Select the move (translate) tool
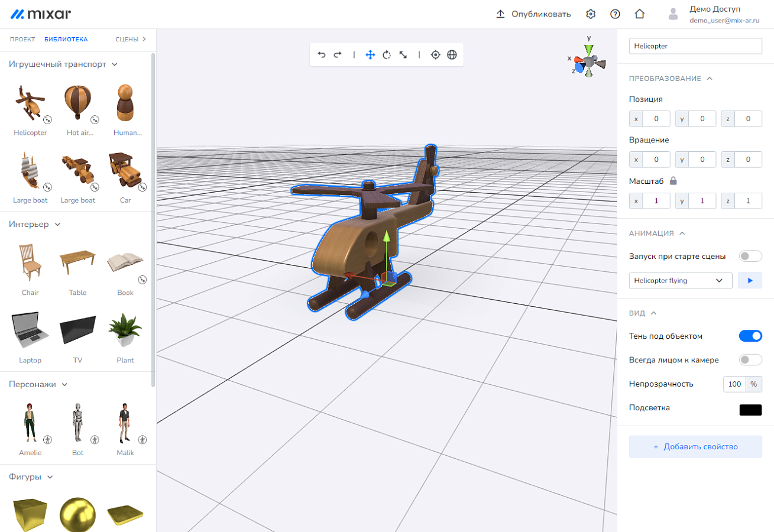 [370, 54]
